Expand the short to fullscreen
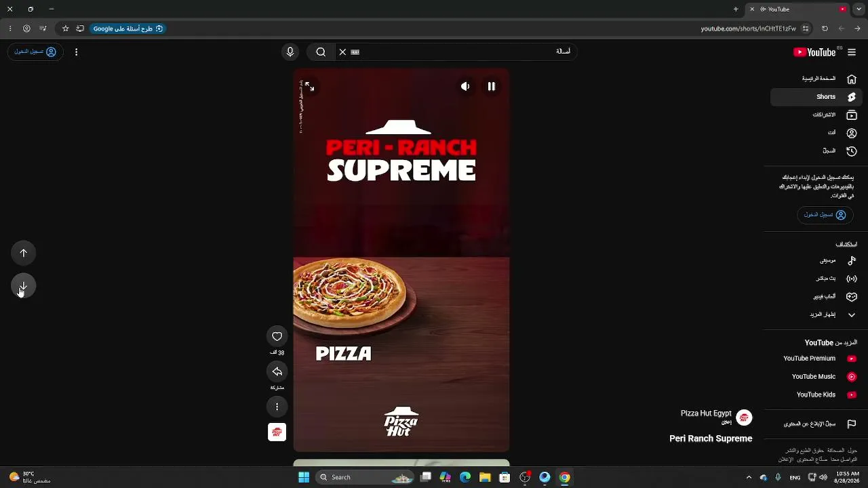This screenshot has height=488, width=868. pyautogui.click(x=310, y=87)
